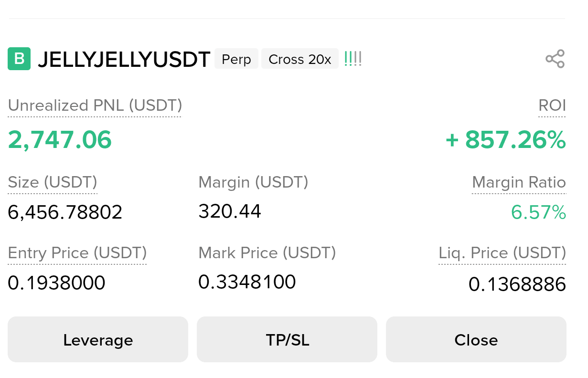Click the green B buy-side badge
This screenshot has height=378, width=588.
pos(19,59)
